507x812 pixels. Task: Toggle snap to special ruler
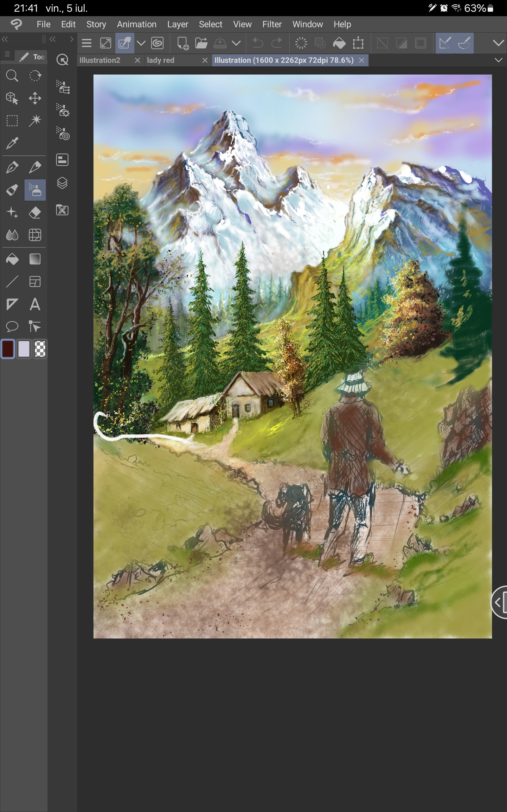click(464, 43)
